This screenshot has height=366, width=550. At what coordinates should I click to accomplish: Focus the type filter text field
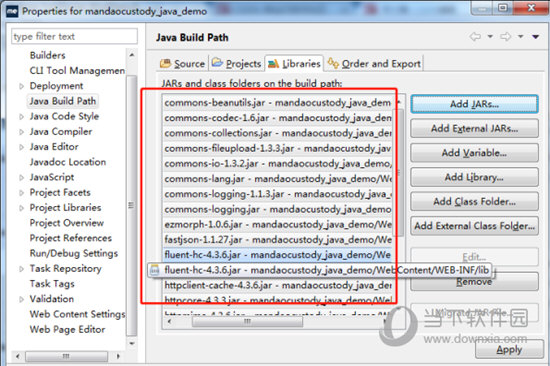pos(74,36)
